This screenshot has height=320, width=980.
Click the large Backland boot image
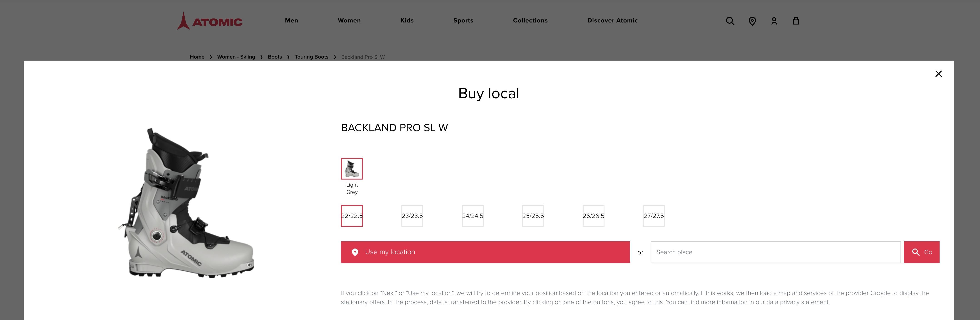click(x=186, y=203)
